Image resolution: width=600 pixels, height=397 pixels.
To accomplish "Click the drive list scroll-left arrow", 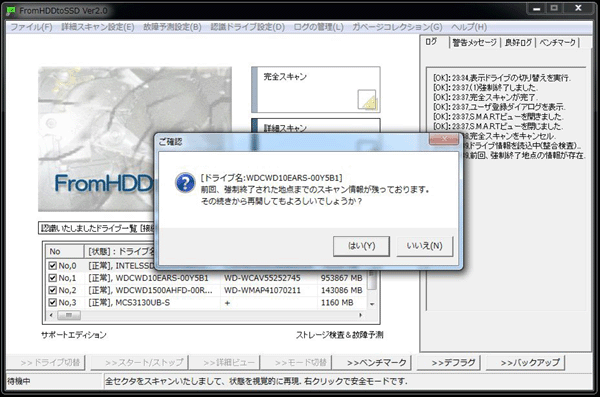I will click(51, 315).
